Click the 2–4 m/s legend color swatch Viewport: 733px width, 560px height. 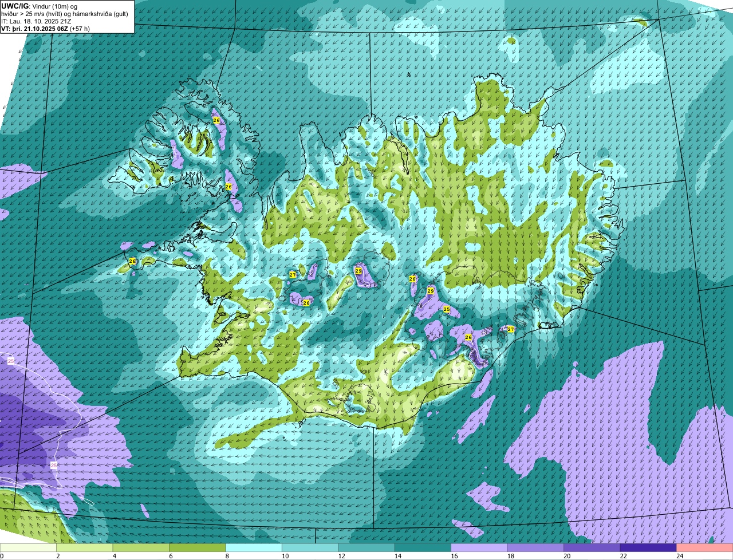tap(85, 547)
